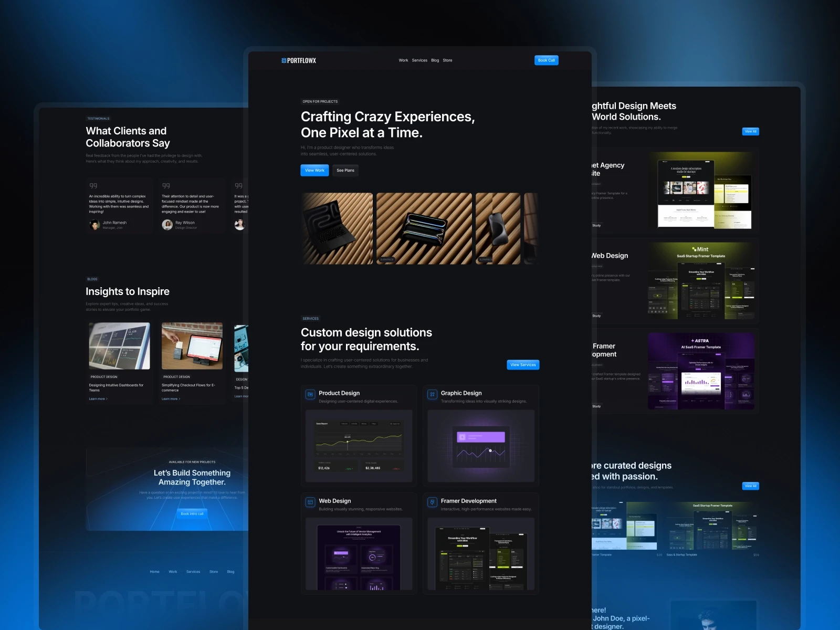Click the highlighted data point on the Graphic Design chart
840x630 pixels.
(x=490, y=450)
